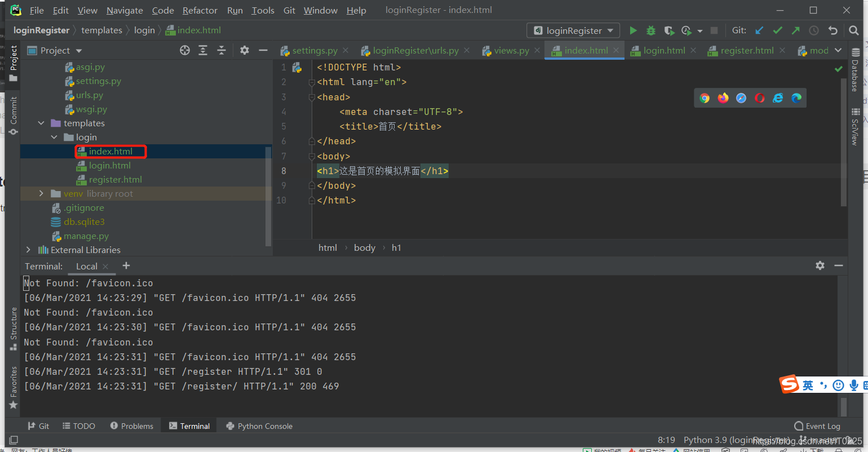The width and height of the screenshot is (868, 452).
Task: Click the stop process square
Action: (714, 30)
